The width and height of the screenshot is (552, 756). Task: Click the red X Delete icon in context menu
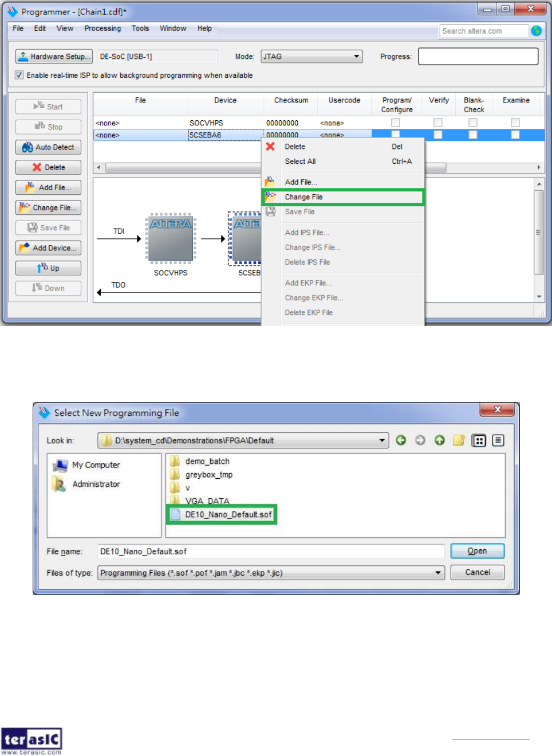click(x=270, y=147)
